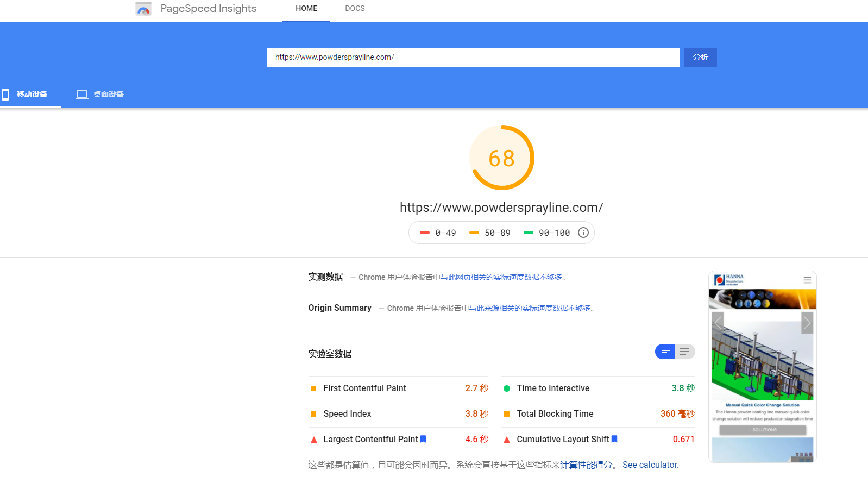This screenshot has height=489, width=868.
Task: Select the 桌面设备 desktop tab
Action: [x=100, y=95]
